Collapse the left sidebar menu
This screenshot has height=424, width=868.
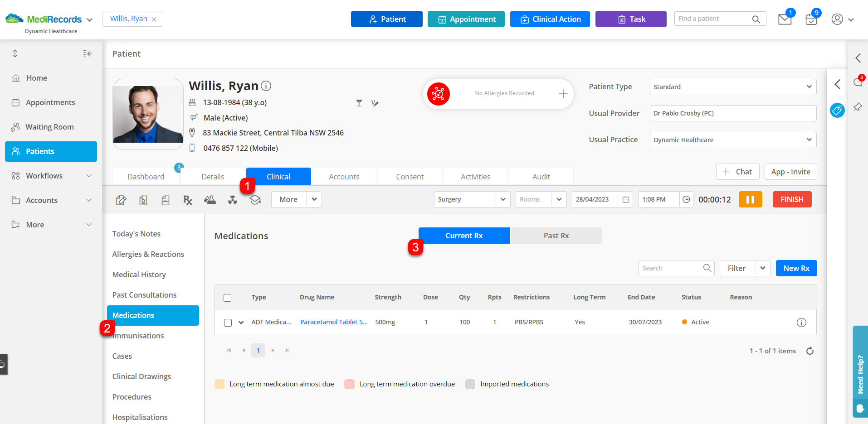coord(87,54)
